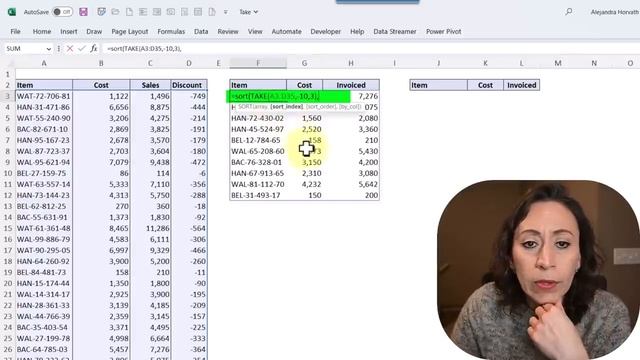640x360 pixels.
Task: Select cell HAN-72-430-02
Action: point(258,118)
